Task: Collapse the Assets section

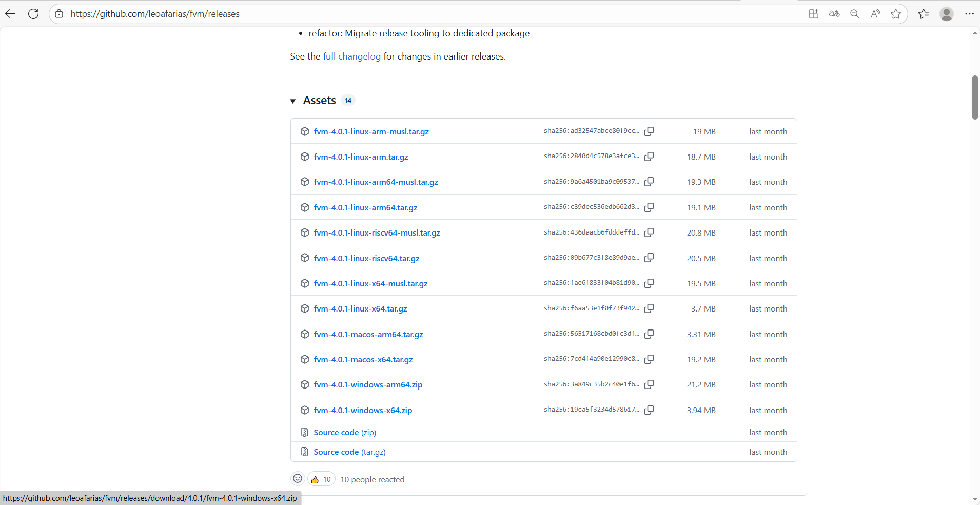Action: pos(293,101)
